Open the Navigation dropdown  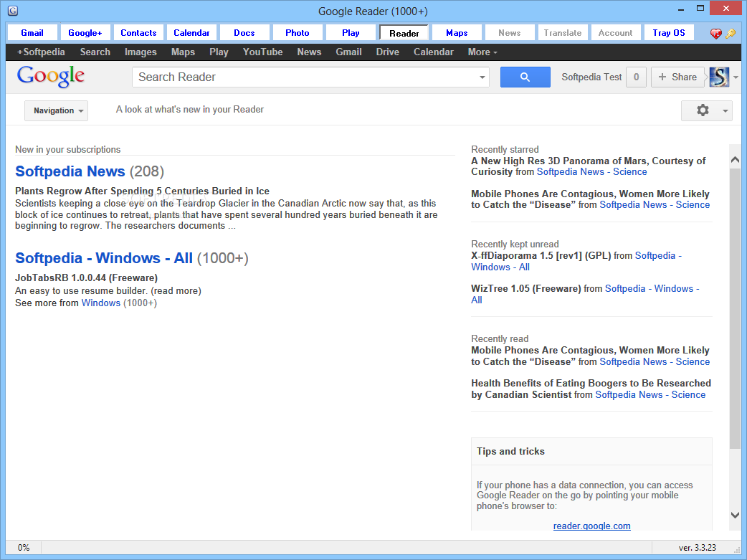pyautogui.click(x=56, y=110)
